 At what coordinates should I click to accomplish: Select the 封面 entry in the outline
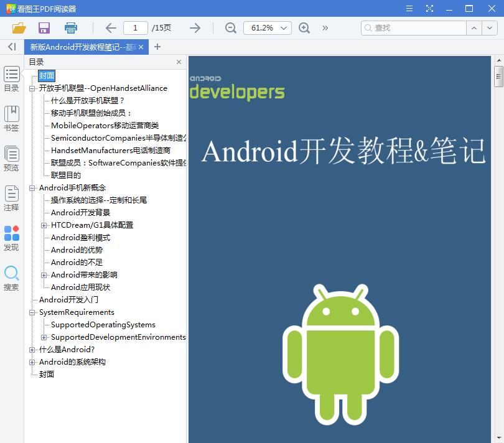(x=45, y=75)
